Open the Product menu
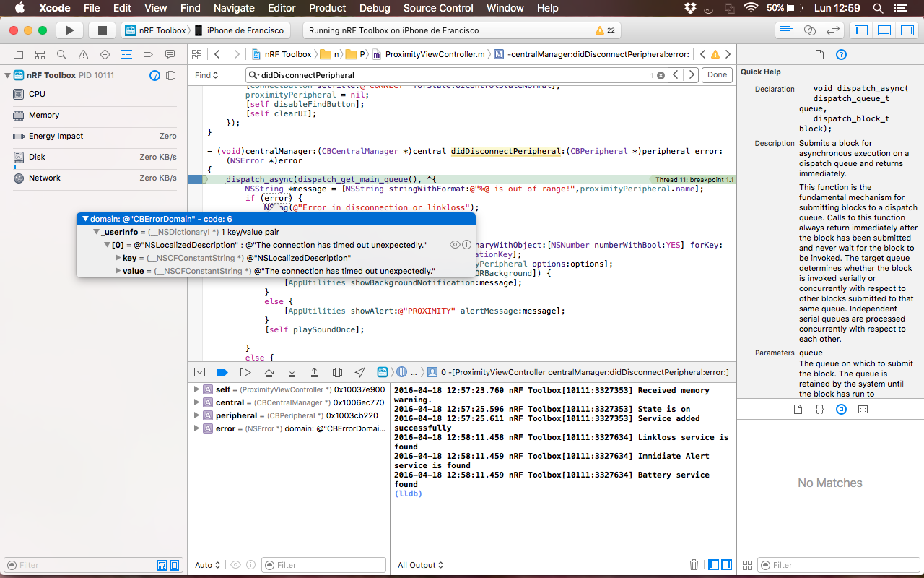 (328, 8)
